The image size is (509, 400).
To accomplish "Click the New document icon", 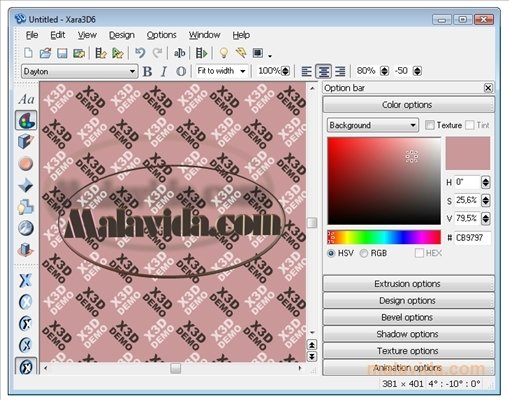I will coord(28,53).
